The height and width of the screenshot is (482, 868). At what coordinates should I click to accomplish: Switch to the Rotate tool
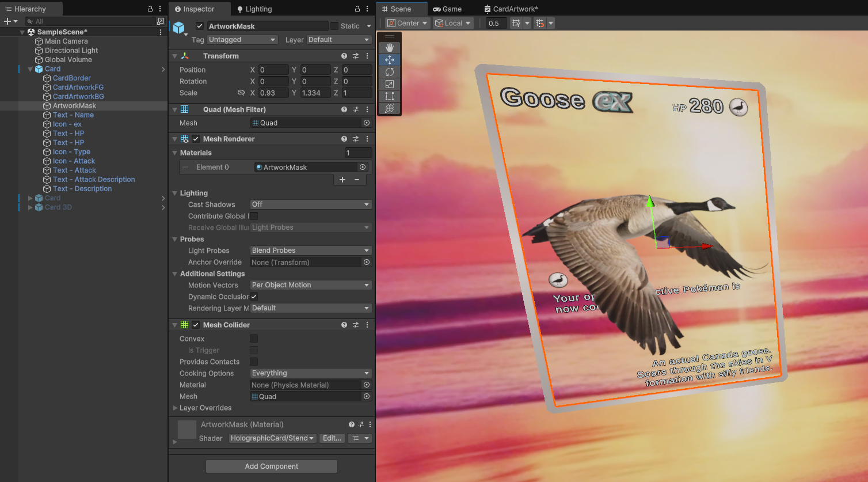point(389,71)
